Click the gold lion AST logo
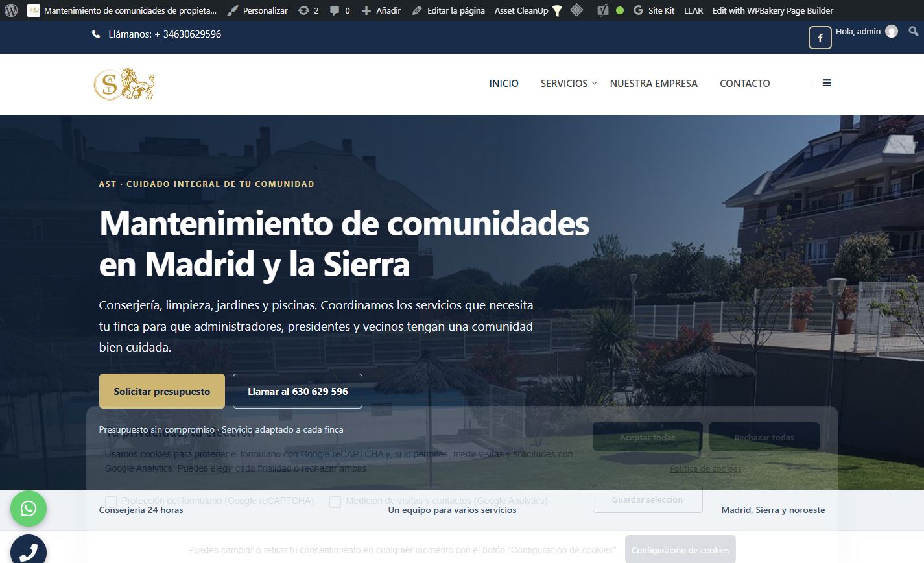 (124, 84)
